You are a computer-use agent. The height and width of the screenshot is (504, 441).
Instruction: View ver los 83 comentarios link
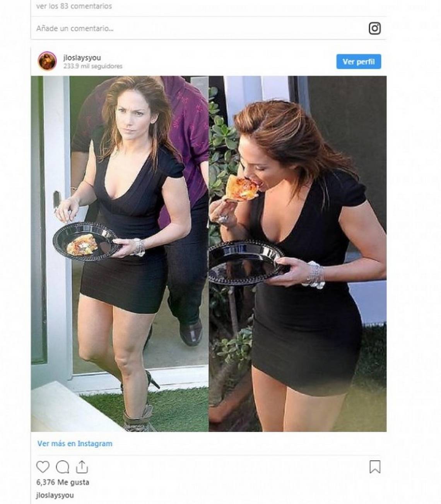pyautogui.click(x=74, y=6)
